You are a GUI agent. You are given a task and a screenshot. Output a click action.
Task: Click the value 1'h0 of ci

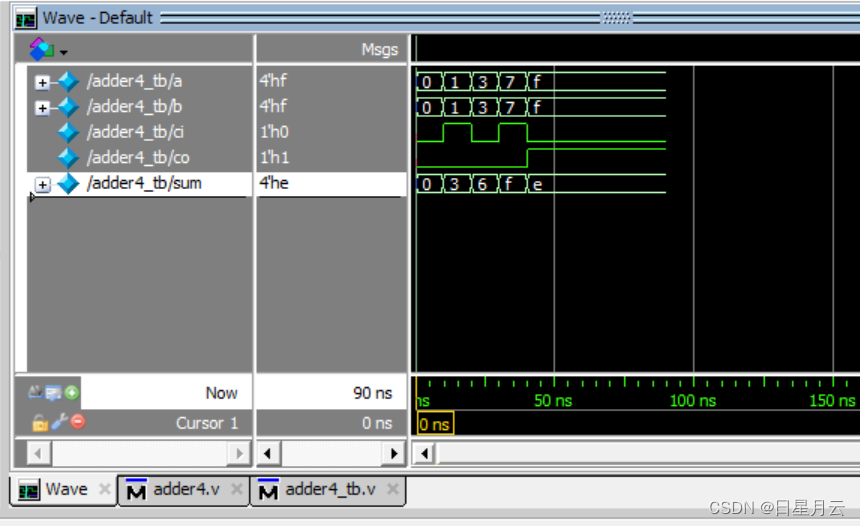tap(274, 132)
